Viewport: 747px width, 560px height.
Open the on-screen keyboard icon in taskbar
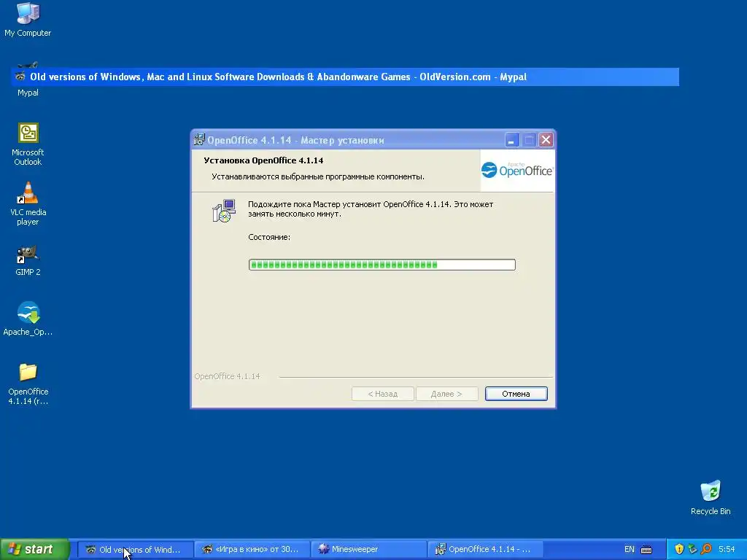point(646,550)
